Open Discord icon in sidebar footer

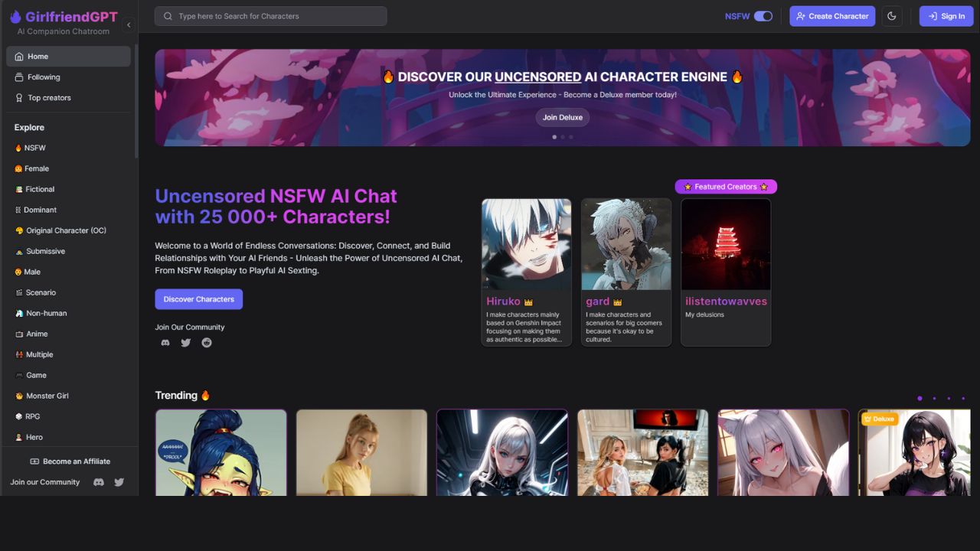[98, 482]
